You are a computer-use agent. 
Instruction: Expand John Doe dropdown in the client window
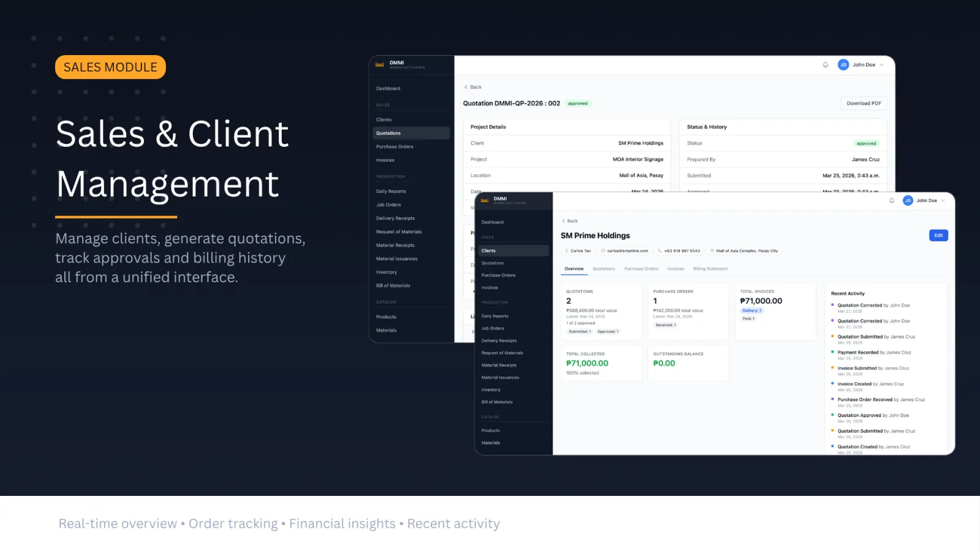tap(943, 201)
